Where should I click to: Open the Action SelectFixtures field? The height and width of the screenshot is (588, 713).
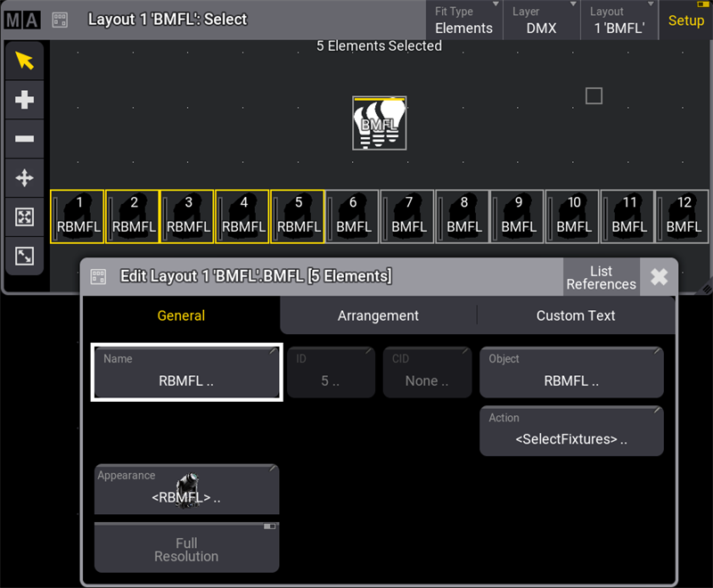point(571,431)
